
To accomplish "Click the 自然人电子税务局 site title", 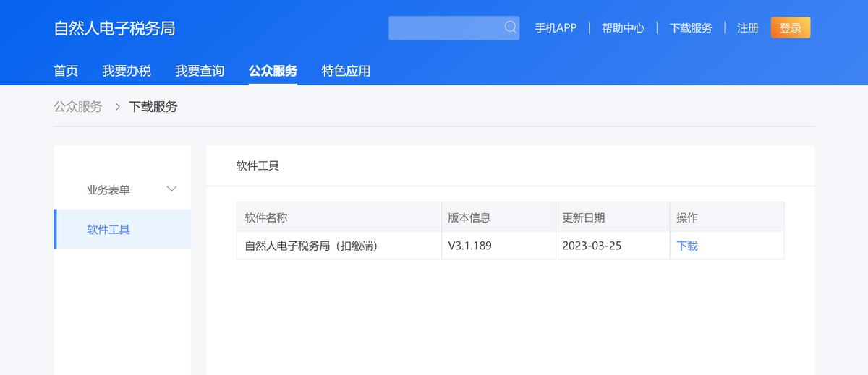I will pyautogui.click(x=114, y=28).
